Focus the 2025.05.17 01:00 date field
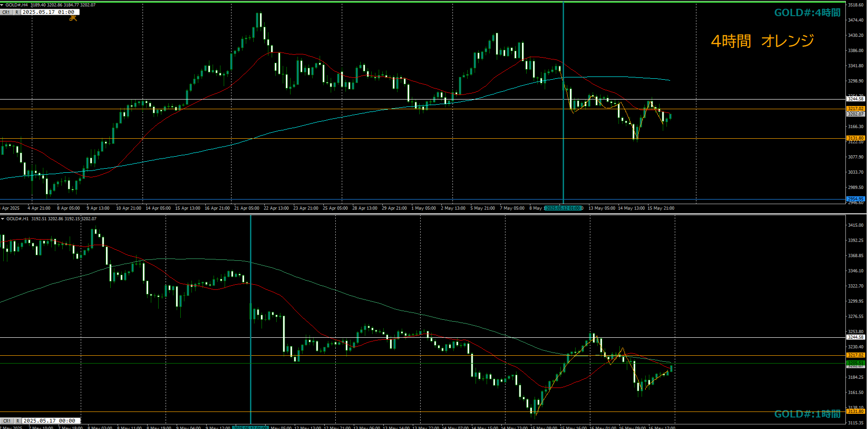 [50, 12]
